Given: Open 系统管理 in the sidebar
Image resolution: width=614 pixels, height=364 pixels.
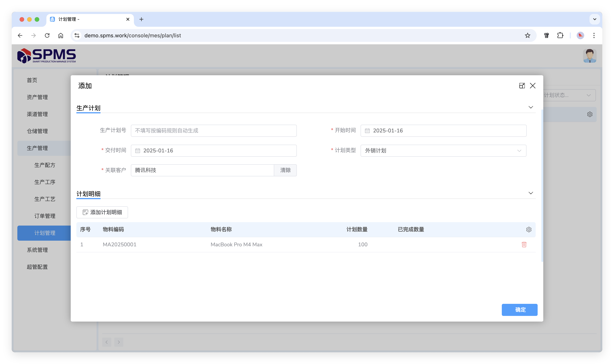Looking at the screenshot, I should click(x=37, y=250).
